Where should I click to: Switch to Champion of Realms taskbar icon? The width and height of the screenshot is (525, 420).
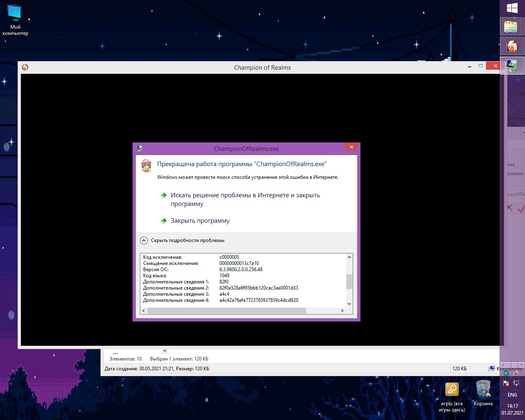(x=512, y=46)
